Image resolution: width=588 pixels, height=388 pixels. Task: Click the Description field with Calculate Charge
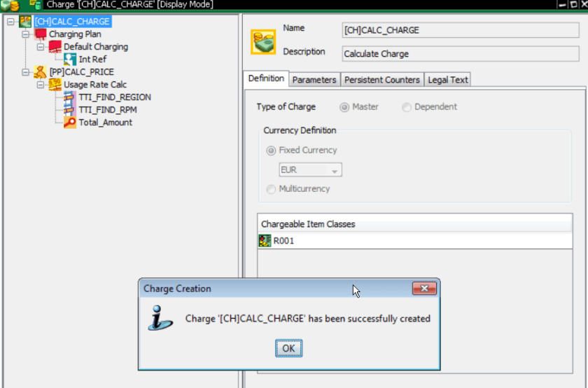coord(461,54)
